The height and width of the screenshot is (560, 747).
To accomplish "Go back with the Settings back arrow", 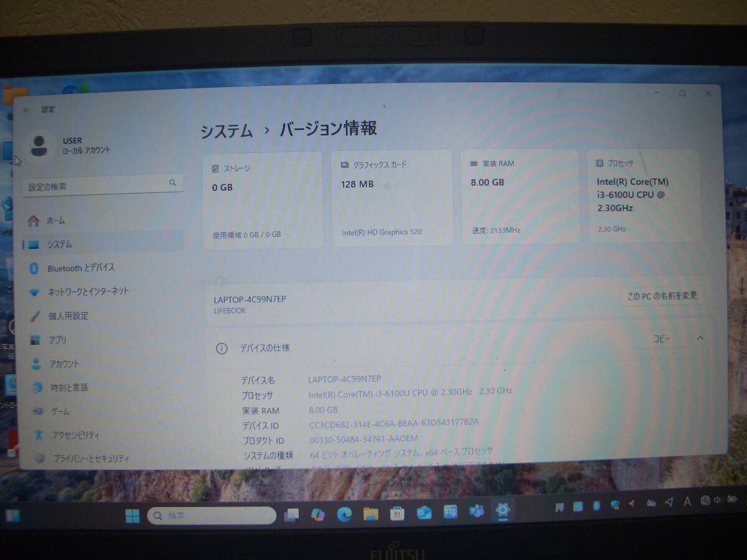I will tap(27, 110).
